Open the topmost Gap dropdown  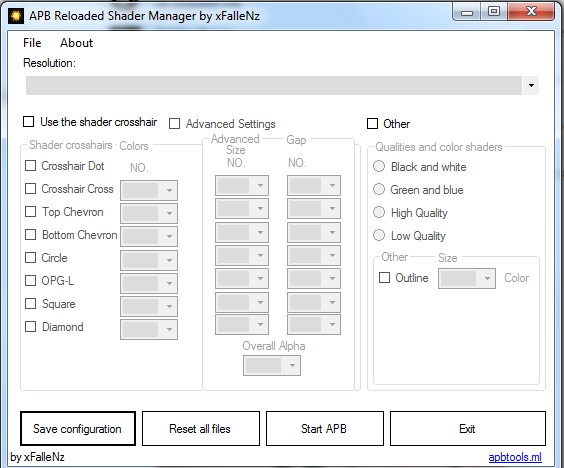click(314, 186)
